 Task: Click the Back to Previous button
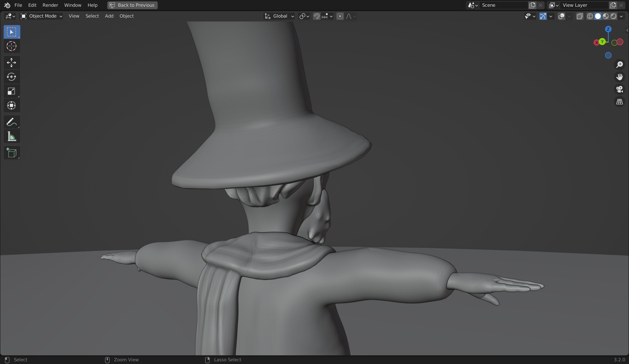132,5
